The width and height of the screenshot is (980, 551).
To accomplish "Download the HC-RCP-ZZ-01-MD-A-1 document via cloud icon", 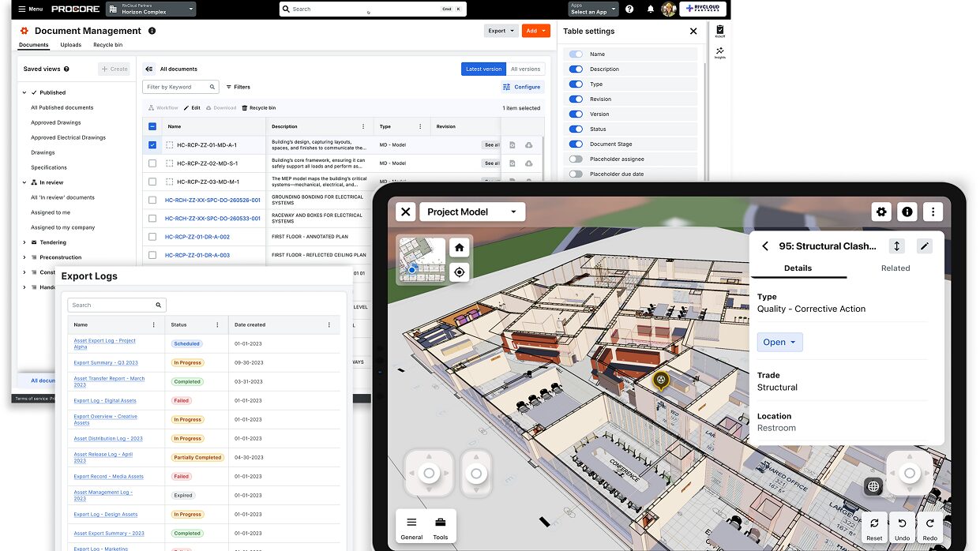I will 528,145.
